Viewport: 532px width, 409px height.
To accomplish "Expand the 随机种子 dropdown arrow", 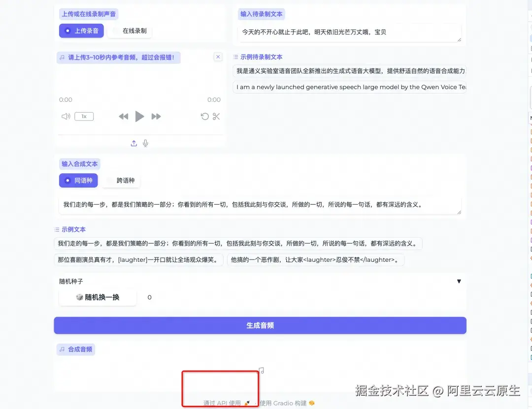I will tap(459, 281).
